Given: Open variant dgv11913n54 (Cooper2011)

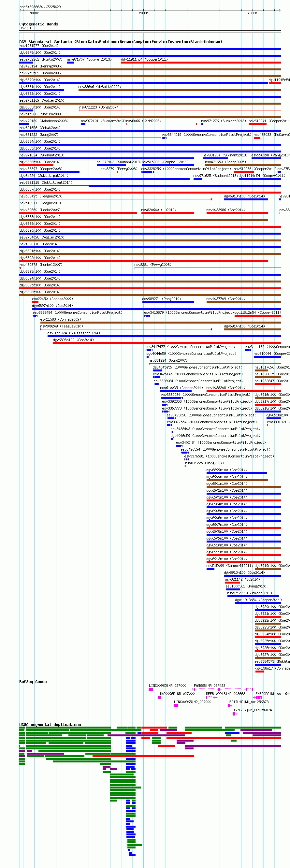Looking at the screenshot, I should coord(258,600).
